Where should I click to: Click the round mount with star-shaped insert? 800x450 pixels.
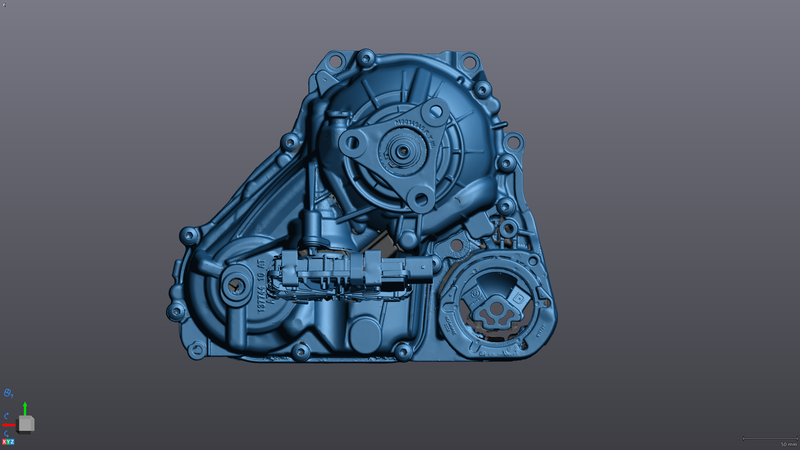[x=495, y=311]
